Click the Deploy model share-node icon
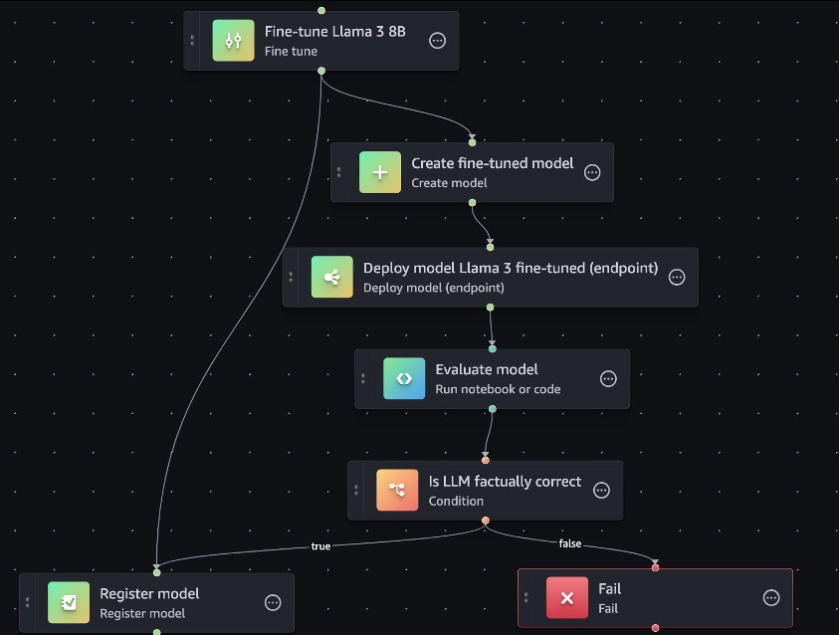 (332, 277)
